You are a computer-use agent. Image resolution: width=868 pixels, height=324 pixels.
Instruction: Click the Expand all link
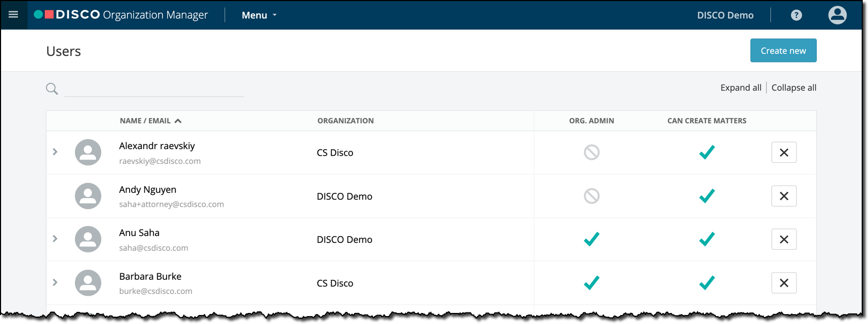pos(740,87)
